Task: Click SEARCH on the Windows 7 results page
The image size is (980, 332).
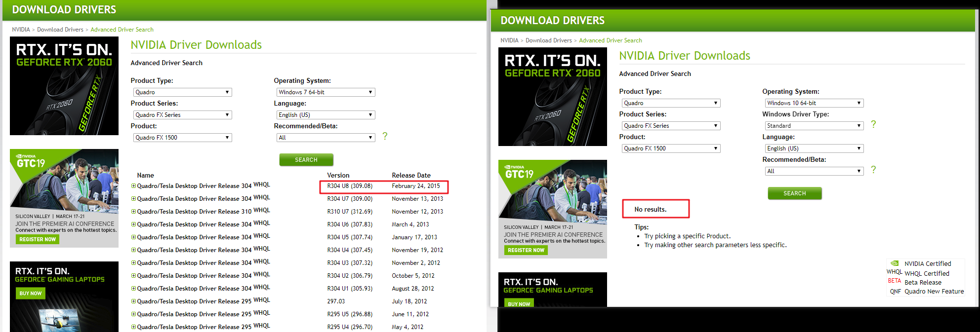Action: tap(306, 160)
